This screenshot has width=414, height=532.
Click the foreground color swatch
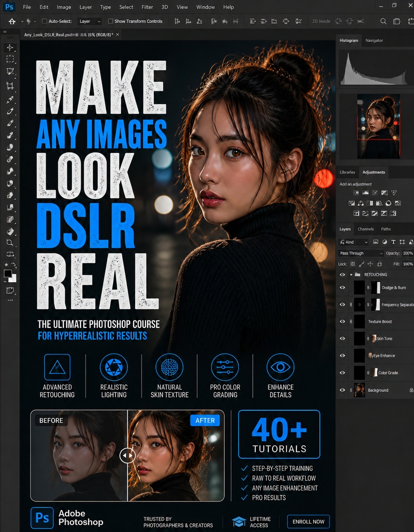pos(7,273)
